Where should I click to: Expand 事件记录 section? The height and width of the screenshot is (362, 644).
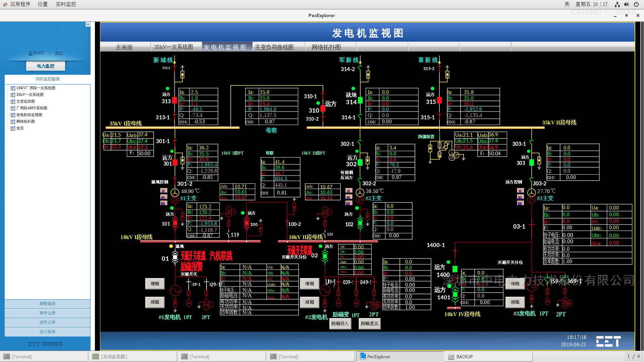[47, 313]
